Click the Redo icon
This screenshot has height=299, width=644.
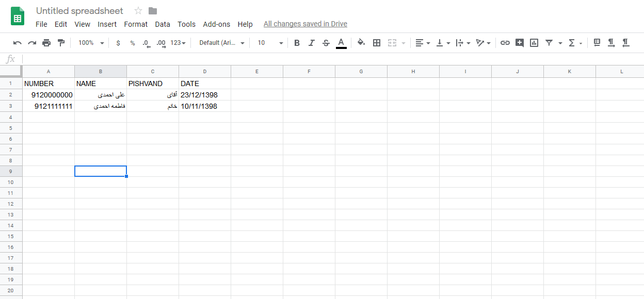point(32,43)
